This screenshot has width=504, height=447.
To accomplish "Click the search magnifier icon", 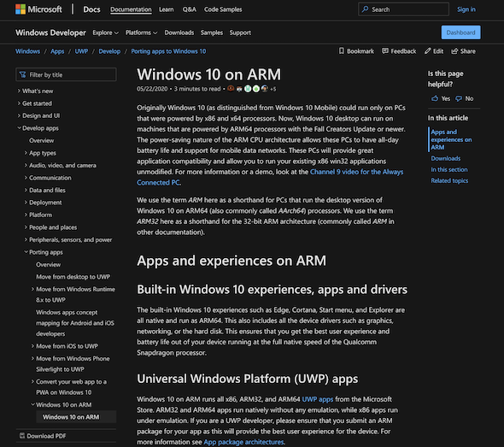I will [366, 9].
